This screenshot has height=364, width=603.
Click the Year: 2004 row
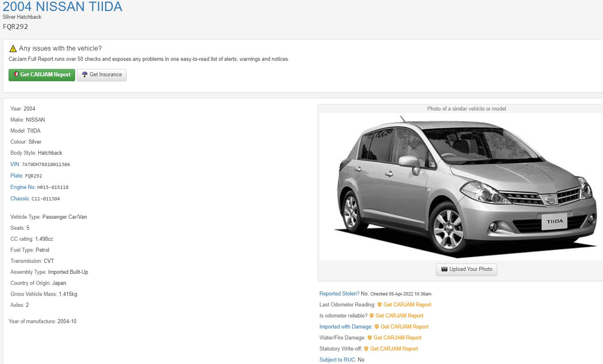23,109
